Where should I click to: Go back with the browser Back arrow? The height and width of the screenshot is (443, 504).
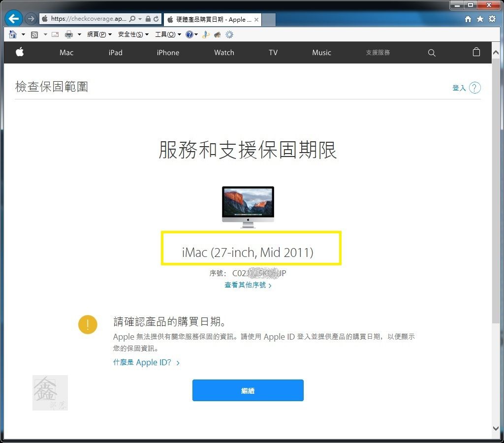click(x=13, y=19)
